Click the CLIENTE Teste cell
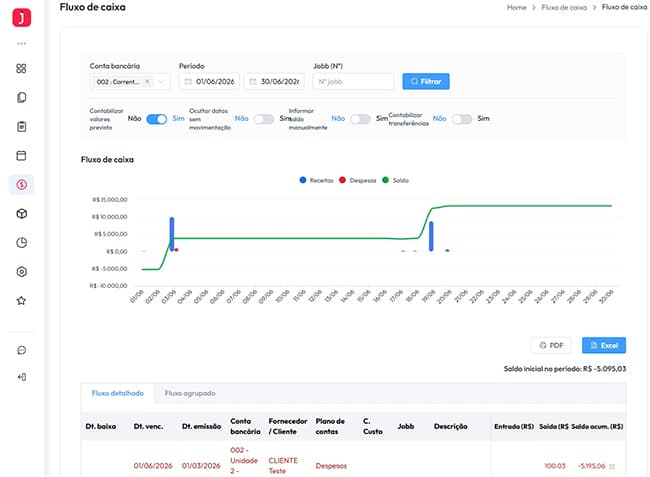Screen dimensions: 650x477 click(x=283, y=466)
